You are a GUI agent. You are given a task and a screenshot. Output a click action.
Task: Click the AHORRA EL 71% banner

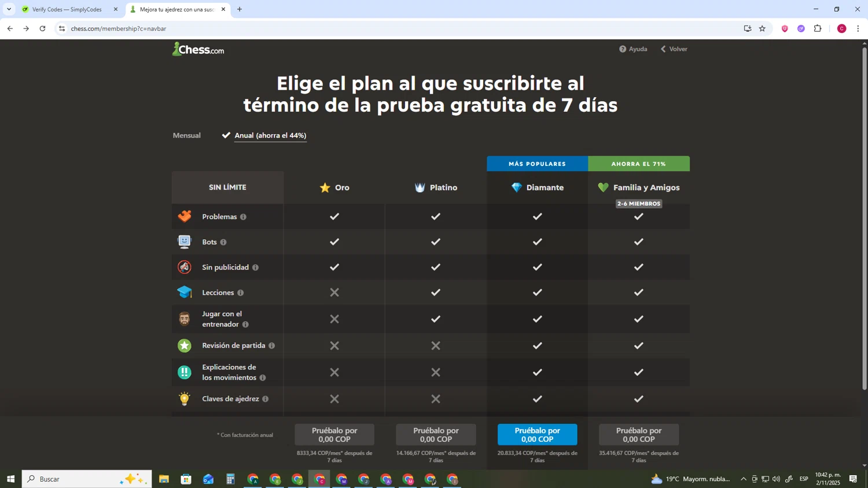tap(639, 164)
